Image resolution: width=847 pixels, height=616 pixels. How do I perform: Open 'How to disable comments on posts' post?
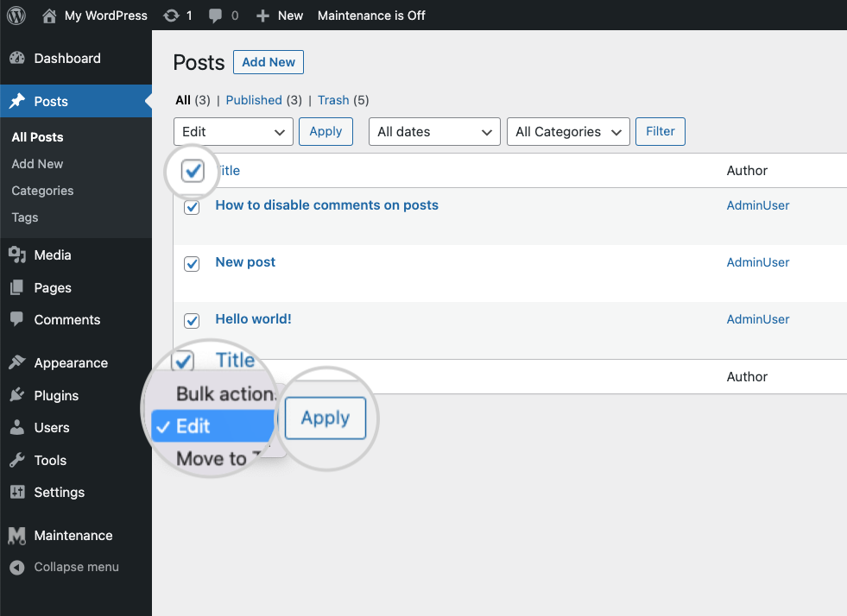pyautogui.click(x=327, y=205)
